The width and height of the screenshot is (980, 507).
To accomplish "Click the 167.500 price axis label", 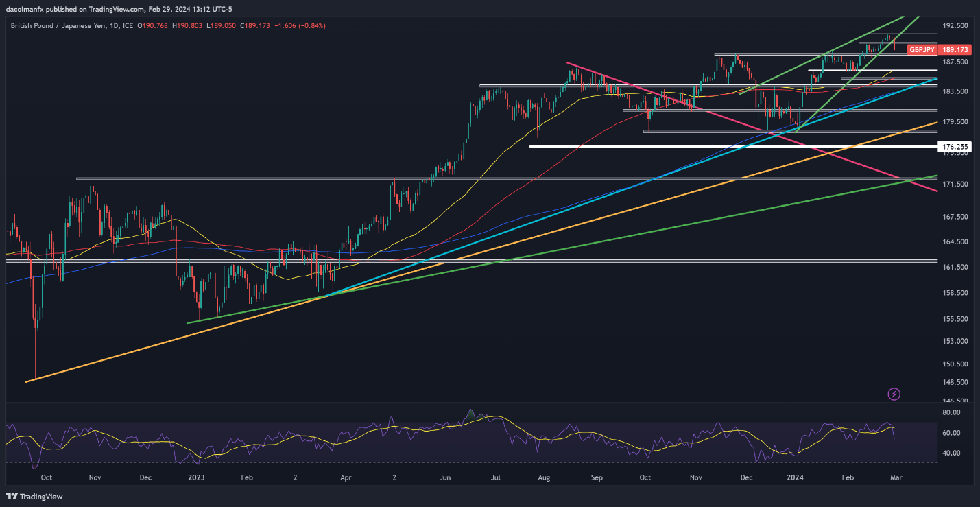I will click(x=955, y=217).
